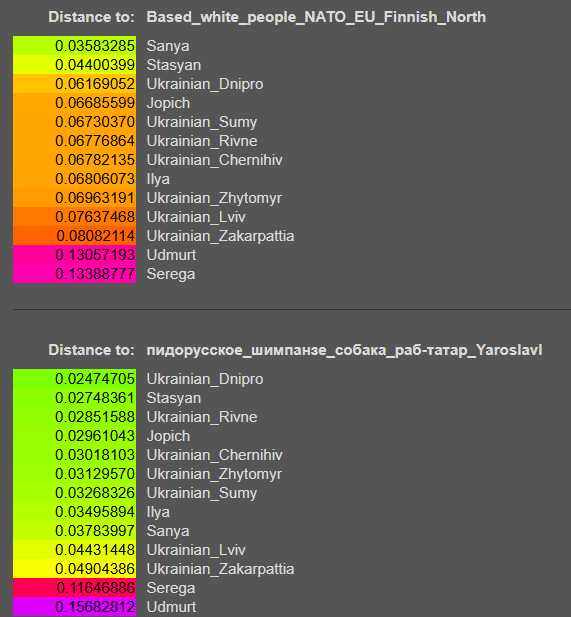Click Ukrainian_Chernihiv label in top list
Image resolution: width=571 pixels, height=617 pixels.
214,160
